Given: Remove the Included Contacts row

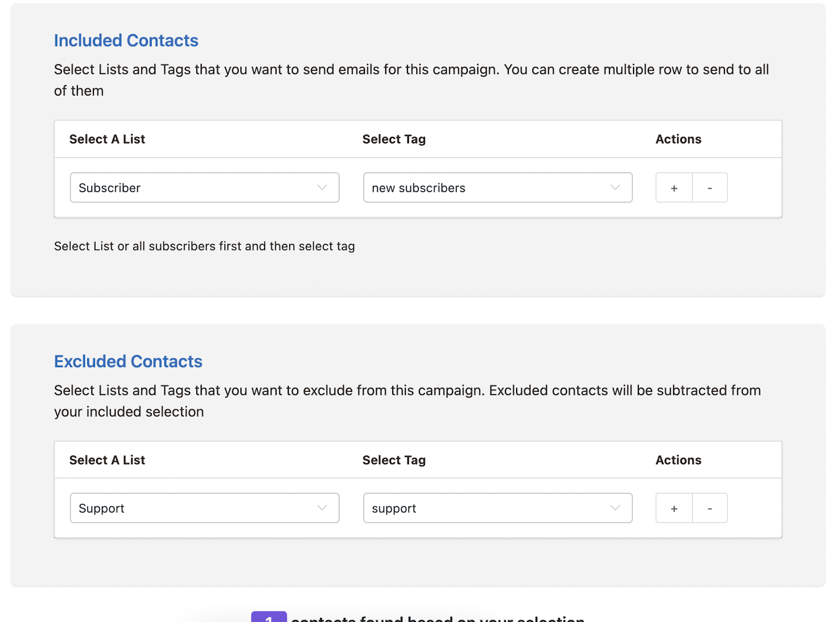Looking at the screenshot, I should tap(710, 188).
